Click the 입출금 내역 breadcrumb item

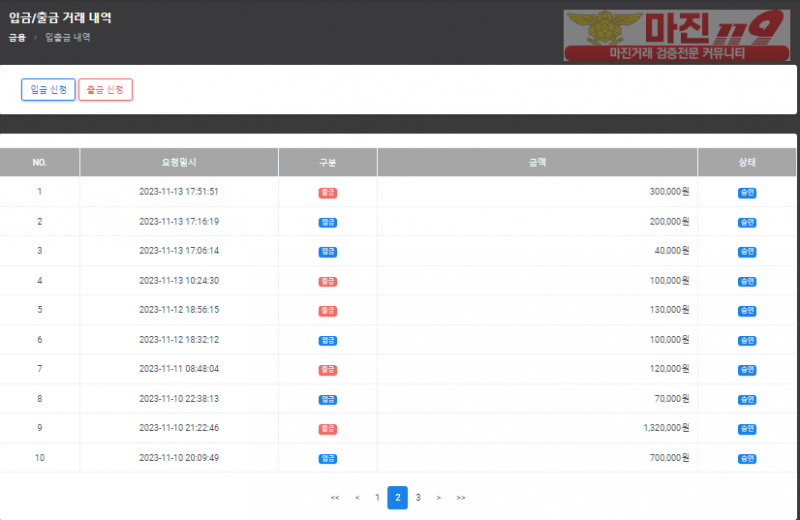pyautogui.click(x=68, y=37)
